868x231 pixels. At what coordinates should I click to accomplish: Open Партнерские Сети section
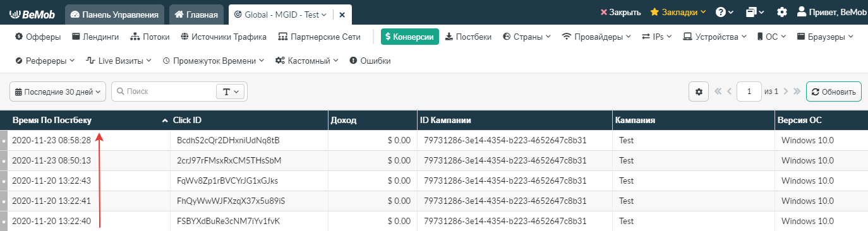[x=319, y=37]
